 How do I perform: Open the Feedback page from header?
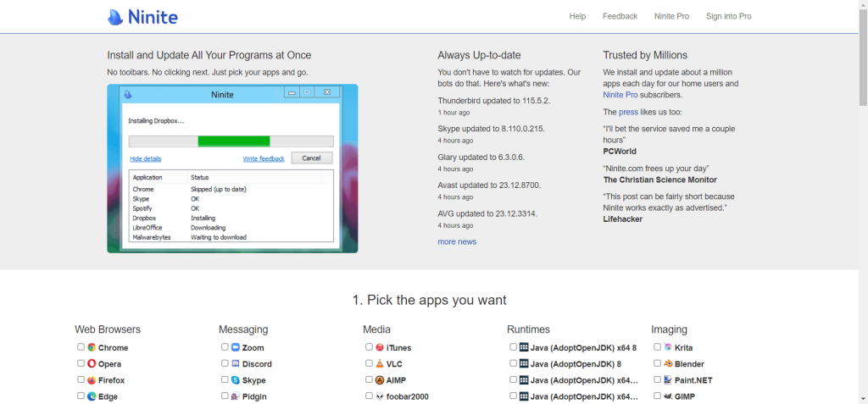(620, 16)
